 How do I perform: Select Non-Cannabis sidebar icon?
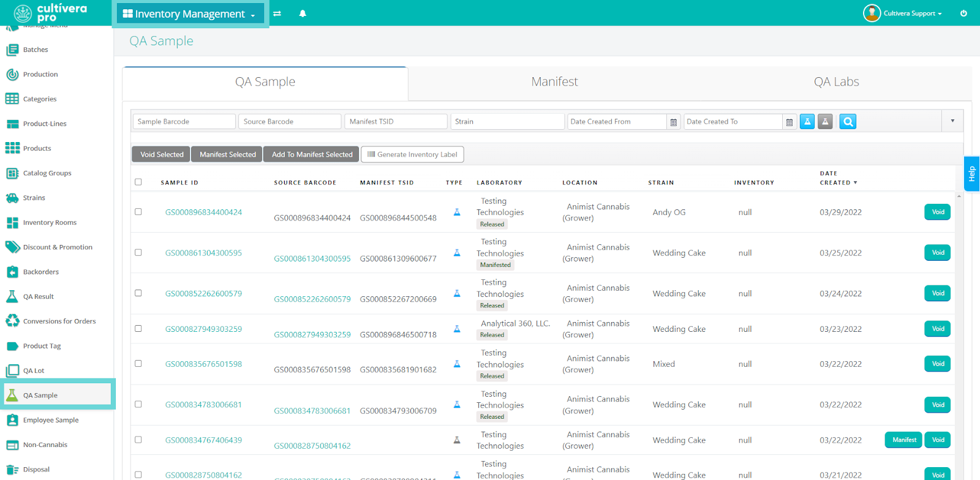coord(12,445)
